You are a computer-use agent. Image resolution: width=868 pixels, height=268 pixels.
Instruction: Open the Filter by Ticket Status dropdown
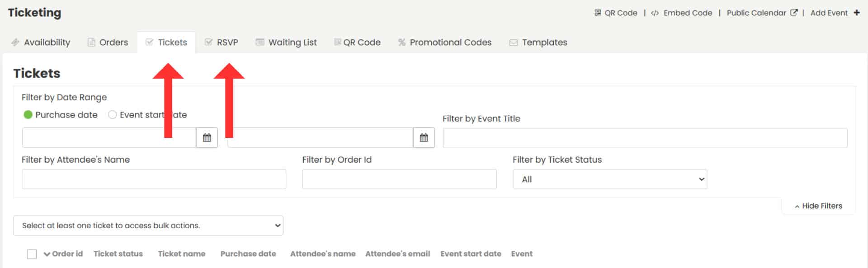pos(609,179)
